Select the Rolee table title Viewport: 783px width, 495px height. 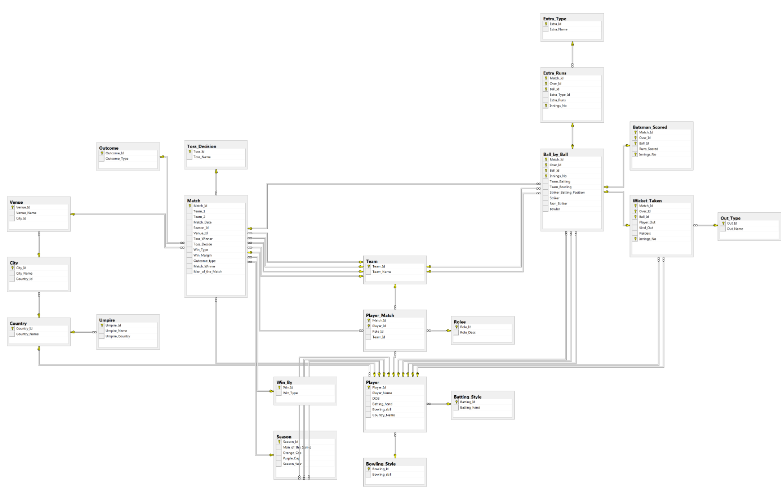tap(460, 322)
